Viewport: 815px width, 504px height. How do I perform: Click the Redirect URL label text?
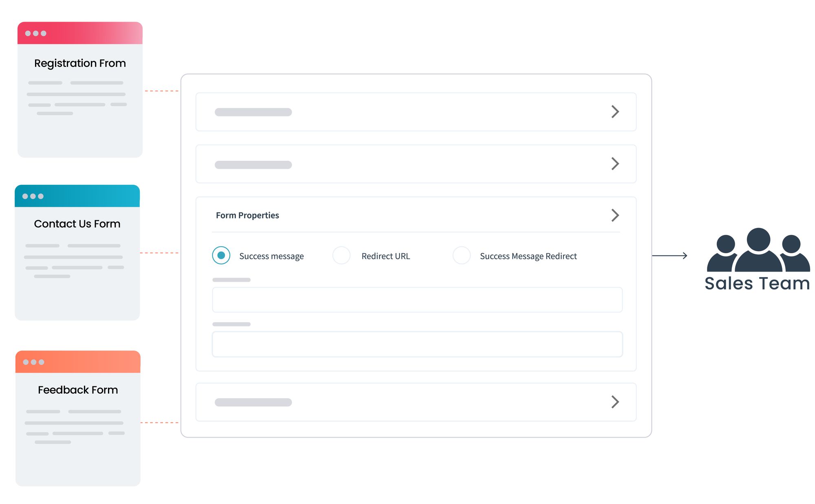tap(385, 256)
